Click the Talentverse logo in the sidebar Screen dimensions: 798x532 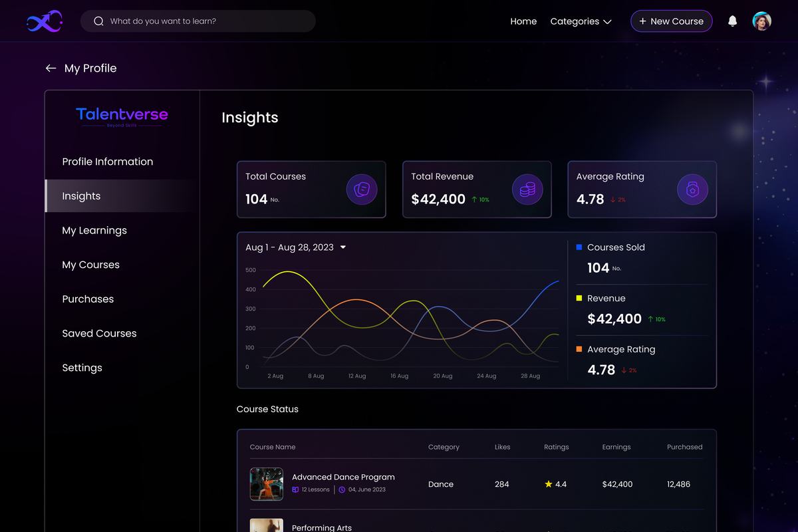pyautogui.click(x=122, y=116)
